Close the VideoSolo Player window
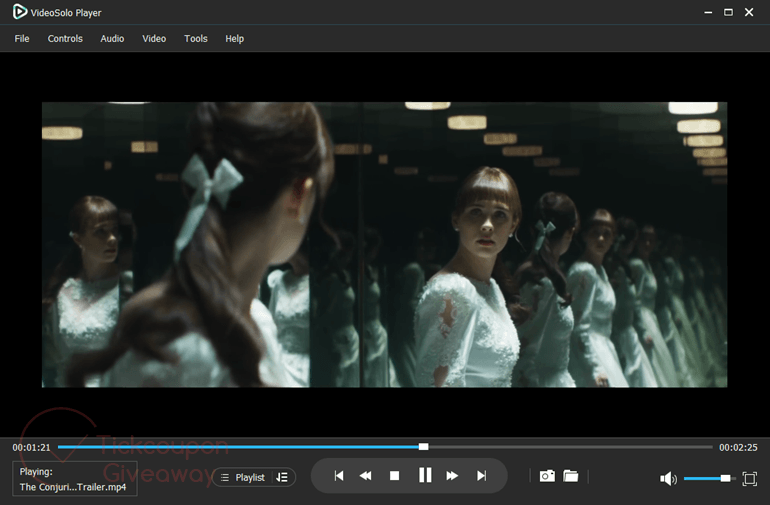Image resolution: width=770 pixels, height=505 pixels. (749, 12)
